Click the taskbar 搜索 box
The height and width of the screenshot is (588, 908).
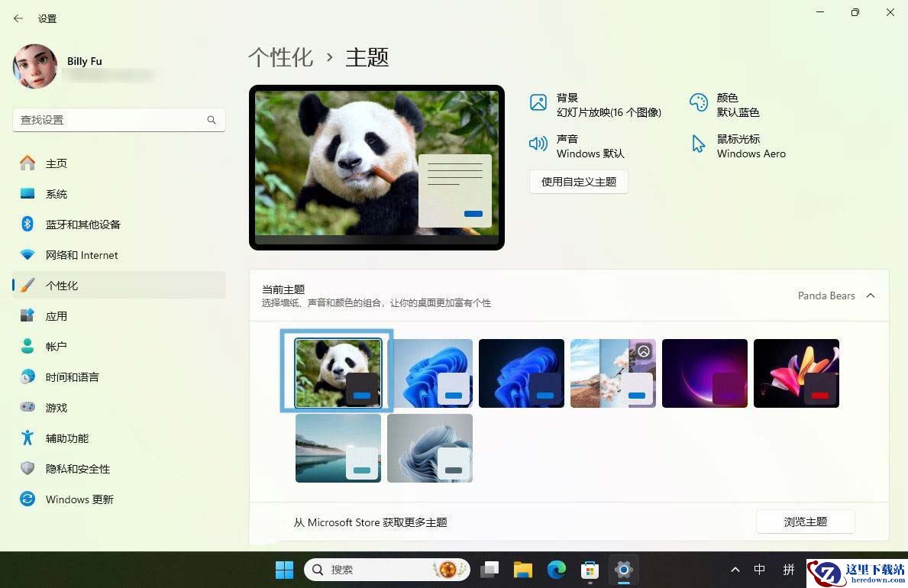[x=387, y=570]
